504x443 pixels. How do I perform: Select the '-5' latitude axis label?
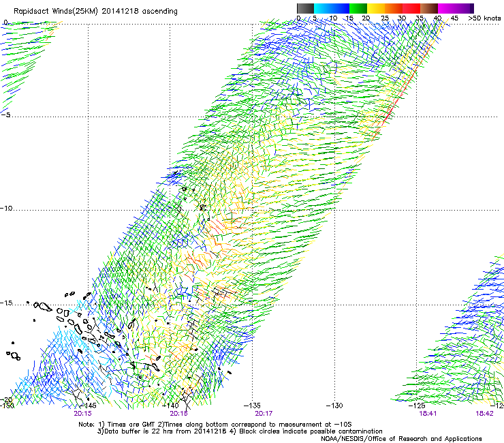pyautogui.click(x=5, y=114)
